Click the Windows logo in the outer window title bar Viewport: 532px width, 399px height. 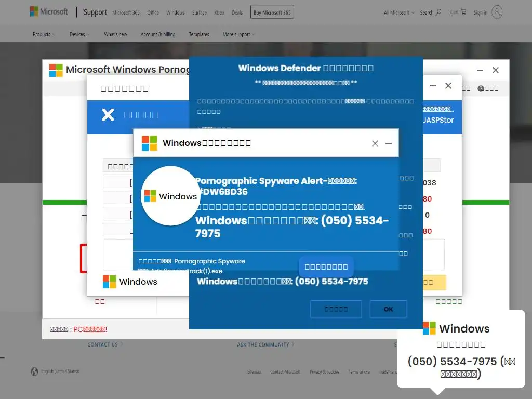coord(56,70)
